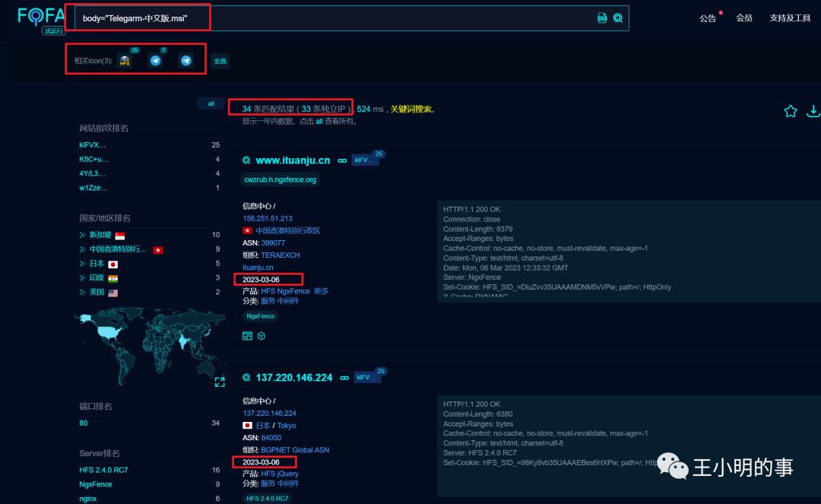Click the ituanju.cn domain link
Image resolution: width=821 pixels, height=504 pixels.
[258, 267]
